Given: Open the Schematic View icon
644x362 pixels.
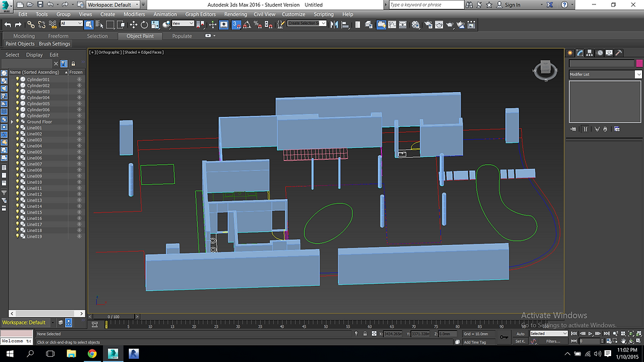Looking at the screenshot, I should [x=403, y=24].
